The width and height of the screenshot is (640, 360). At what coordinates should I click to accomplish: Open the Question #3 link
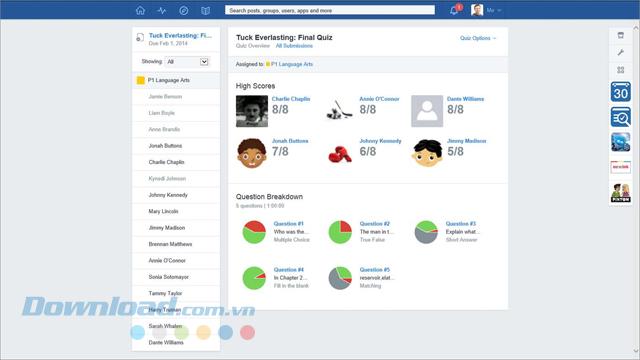pyautogui.click(x=461, y=224)
